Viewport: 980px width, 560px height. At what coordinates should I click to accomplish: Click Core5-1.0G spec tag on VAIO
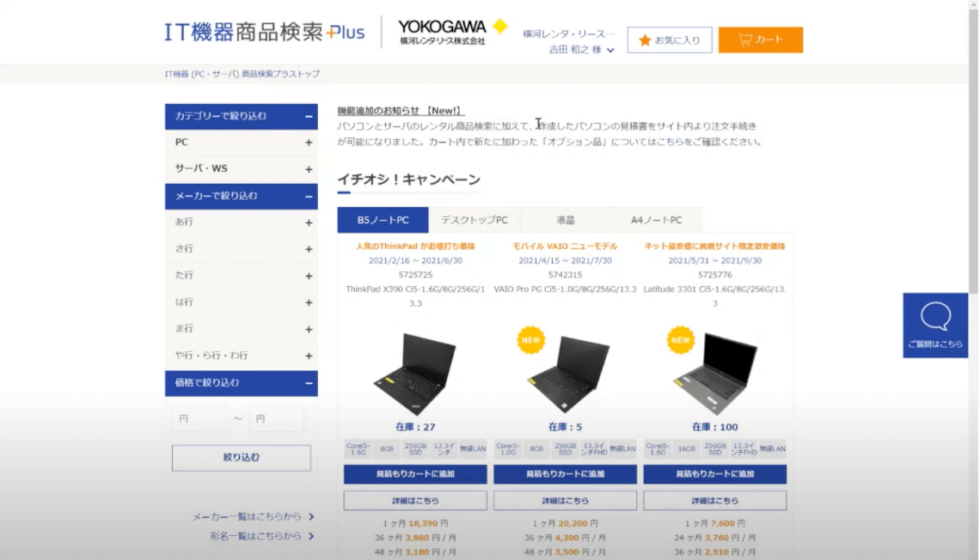(x=507, y=449)
